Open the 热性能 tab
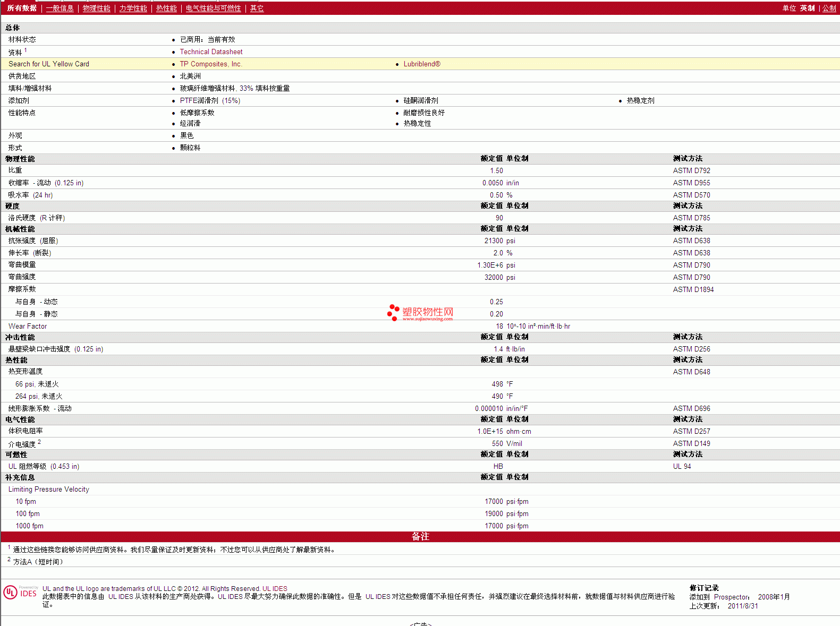 pos(166,8)
